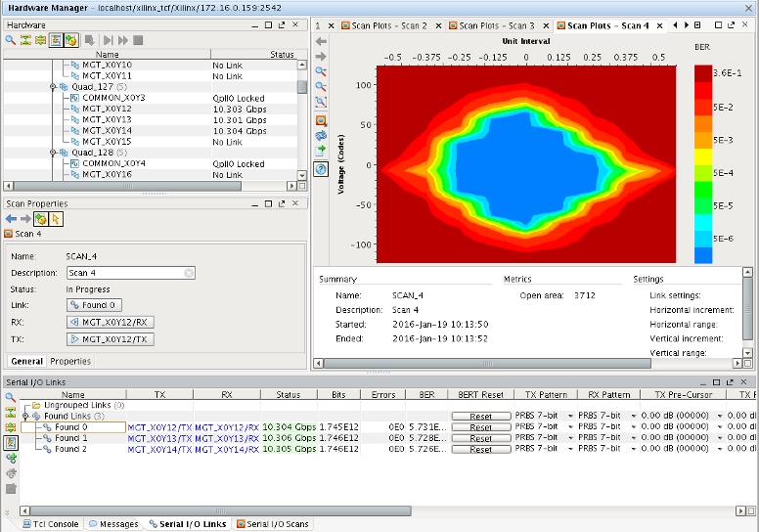This screenshot has height=532, width=759.
Task: Switch to Properties tab in Scan Properties
Action: pos(70,361)
